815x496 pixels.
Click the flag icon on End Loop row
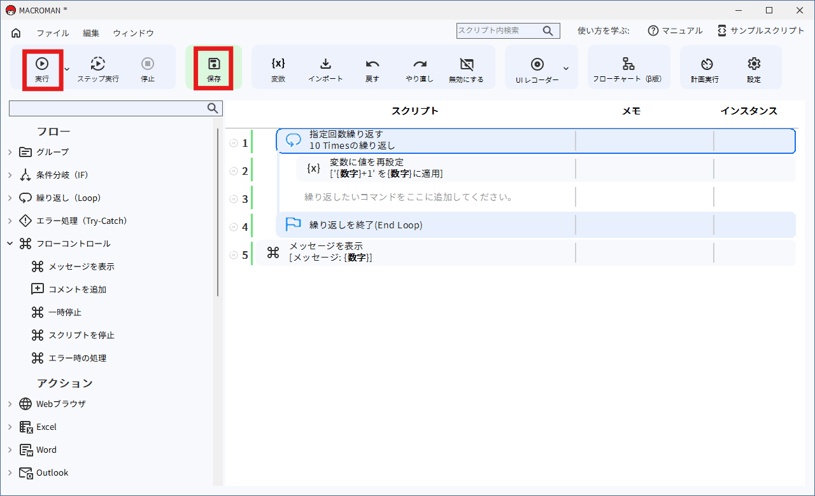pyautogui.click(x=293, y=224)
